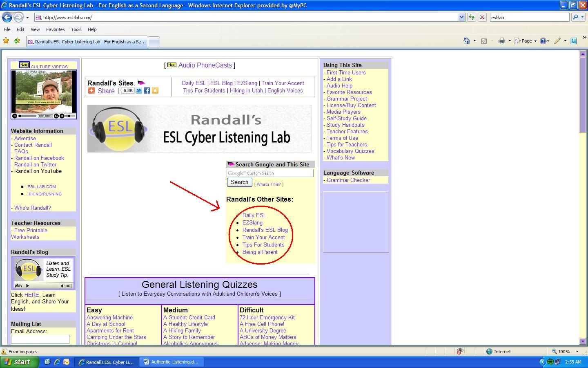This screenshot has height=368, width=588.
Task: Open the Favorites Center star icon
Action: pos(6,41)
